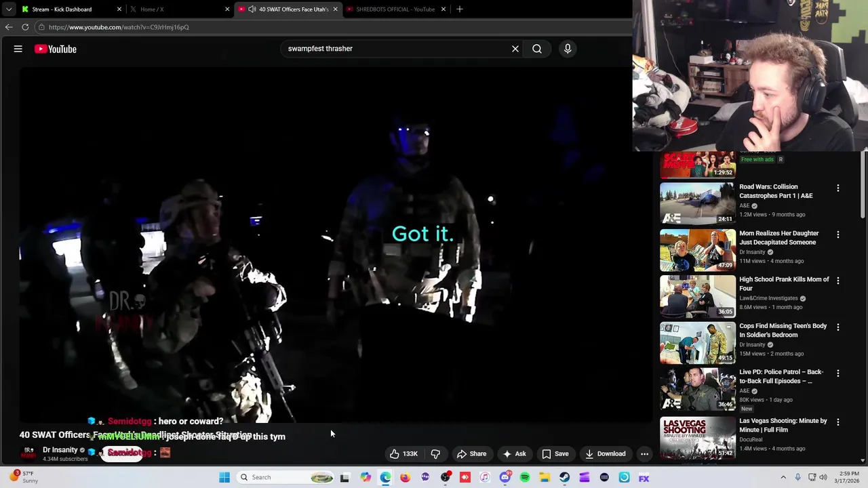Viewport: 868px width, 488px height.
Task: Open iTunes music app on taskbar
Action: [485, 477]
